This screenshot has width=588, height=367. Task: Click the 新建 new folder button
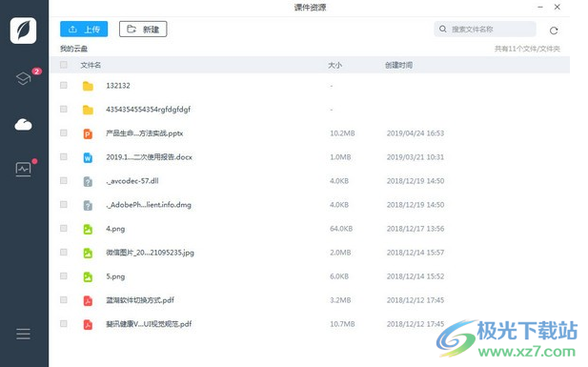pos(143,29)
